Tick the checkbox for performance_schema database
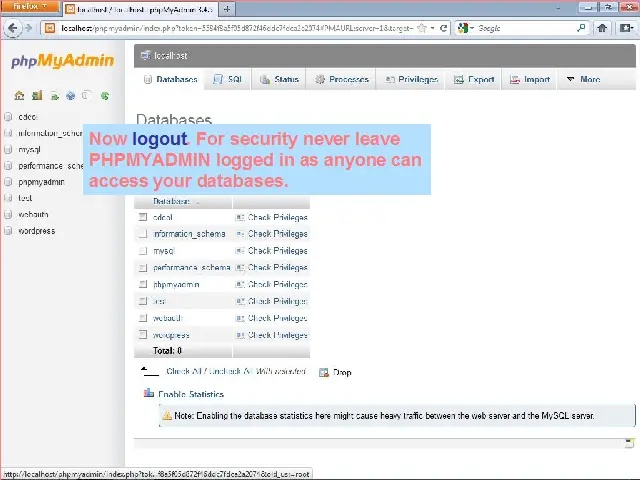The image size is (640, 480). pos(143,268)
